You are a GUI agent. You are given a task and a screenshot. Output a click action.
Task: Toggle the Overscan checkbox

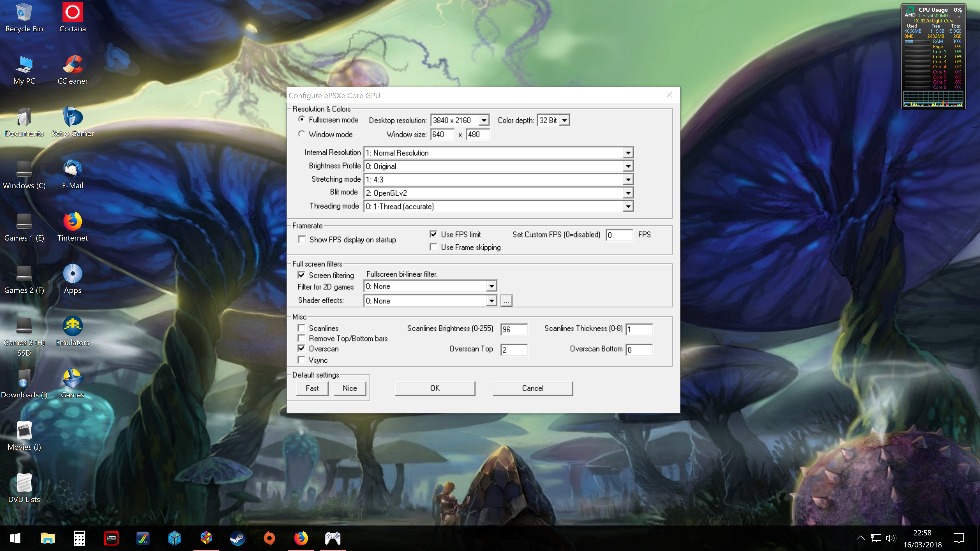pos(301,348)
